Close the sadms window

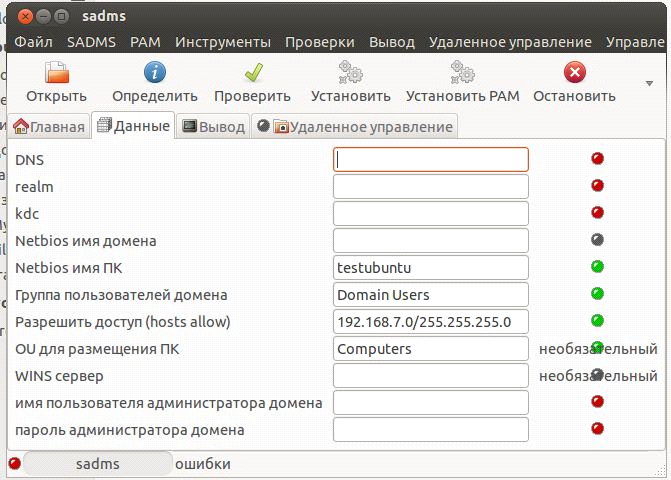pos(26,16)
